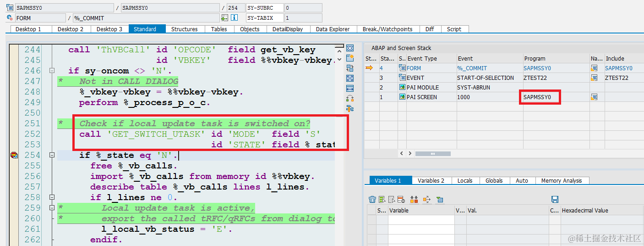Click the services of tool icon
The image size is (644, 246).
click(x=350, y=108)
